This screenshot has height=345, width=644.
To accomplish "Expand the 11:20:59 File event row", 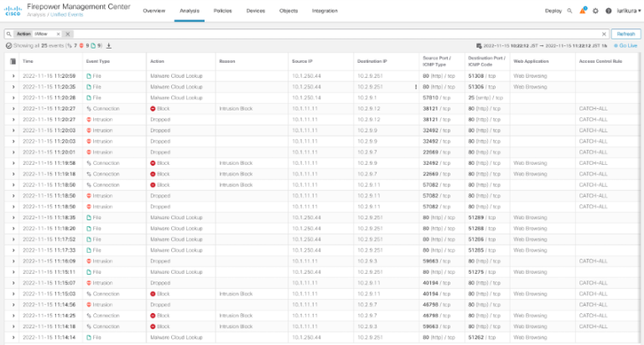I will [x=13, y=76].
